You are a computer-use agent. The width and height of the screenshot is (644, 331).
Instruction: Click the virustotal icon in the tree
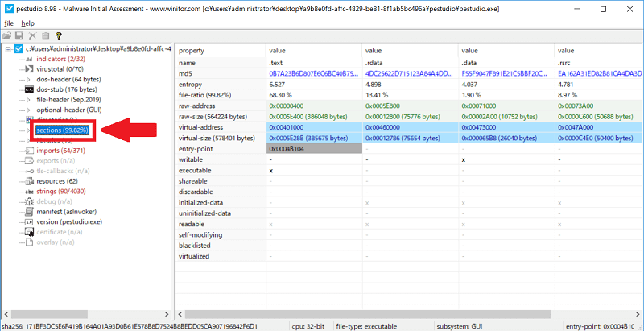click(x=29, y=69)
